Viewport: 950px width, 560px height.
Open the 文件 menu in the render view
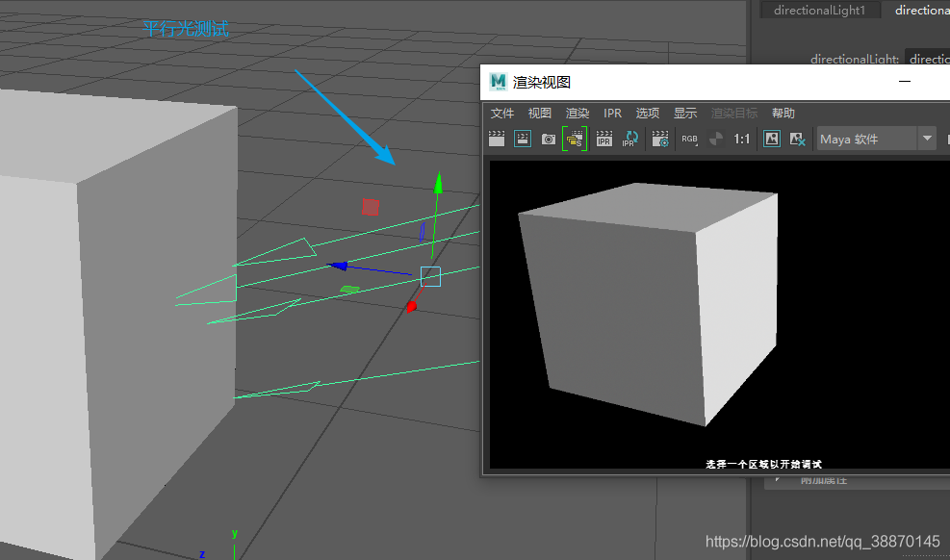502,114
